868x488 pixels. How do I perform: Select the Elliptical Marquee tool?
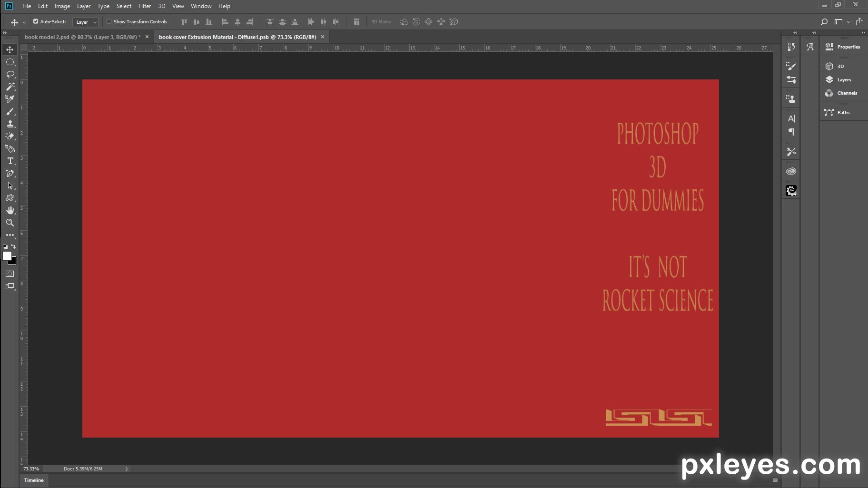[x=10, y=62]
